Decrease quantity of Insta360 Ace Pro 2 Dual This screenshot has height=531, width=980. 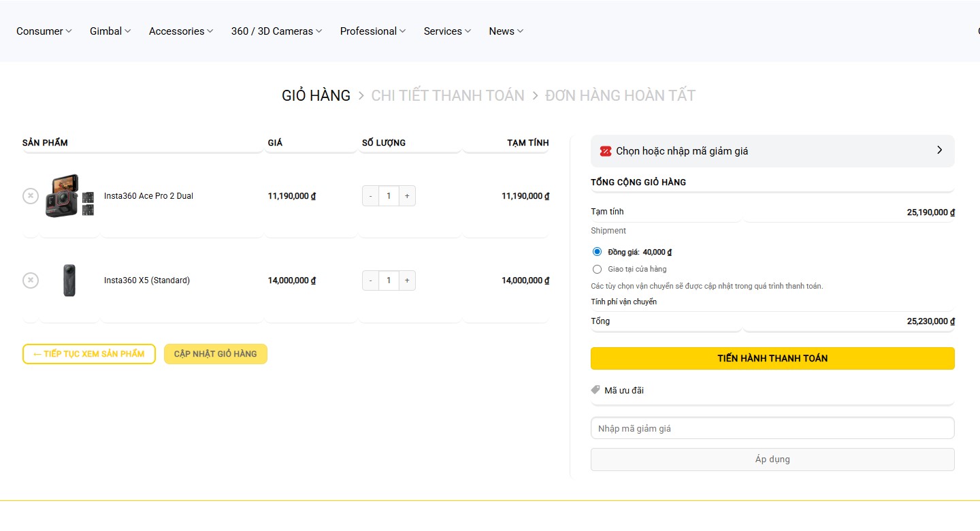point(370,196)
